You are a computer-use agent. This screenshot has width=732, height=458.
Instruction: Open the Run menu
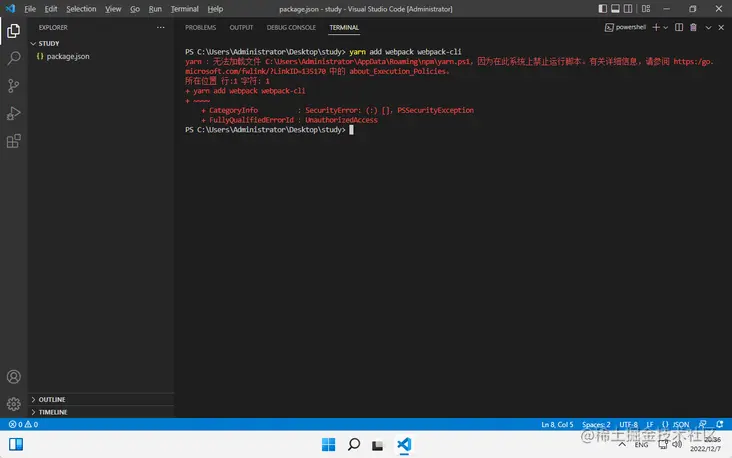(x=155, y=9)
